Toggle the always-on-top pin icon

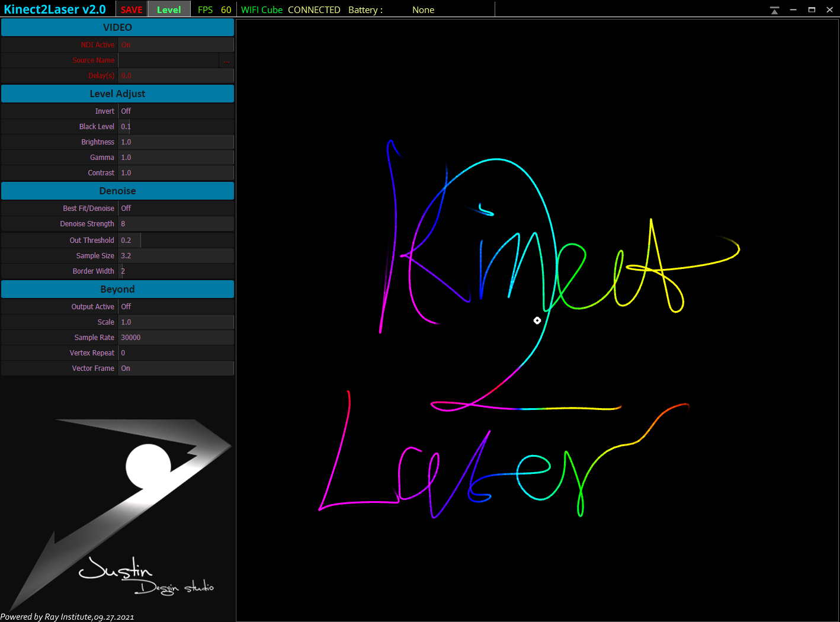click(774, 10)
